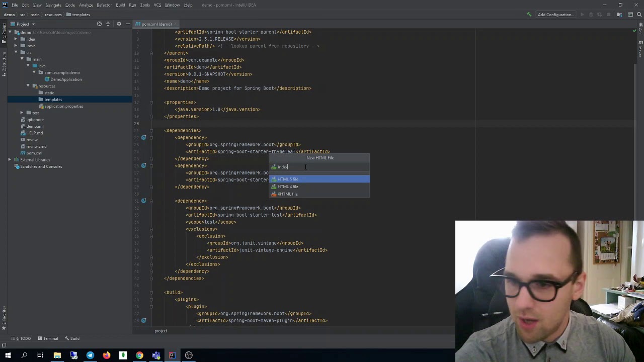Expand External Libraries node
644x362 pixels.
(x=10, y=160)
